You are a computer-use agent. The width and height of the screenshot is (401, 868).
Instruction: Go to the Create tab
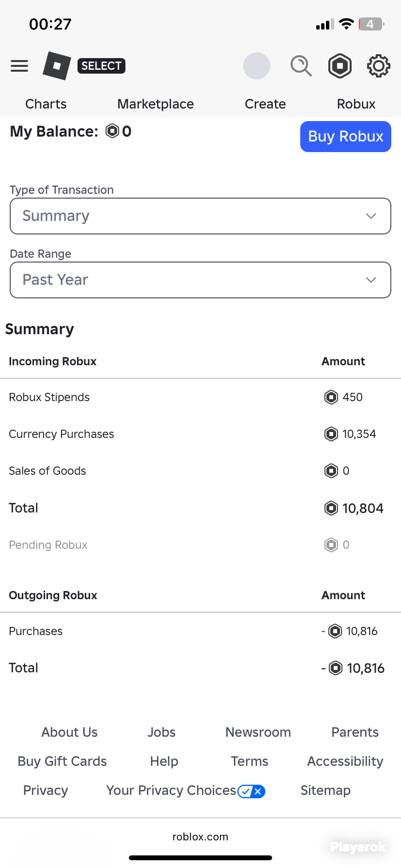(265, 104)
